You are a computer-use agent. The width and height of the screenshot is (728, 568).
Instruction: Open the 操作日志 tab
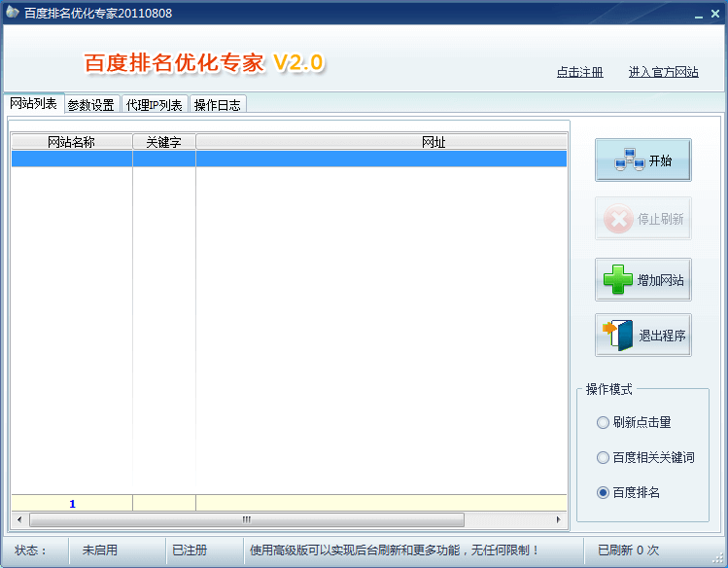[x=218, y=105]
